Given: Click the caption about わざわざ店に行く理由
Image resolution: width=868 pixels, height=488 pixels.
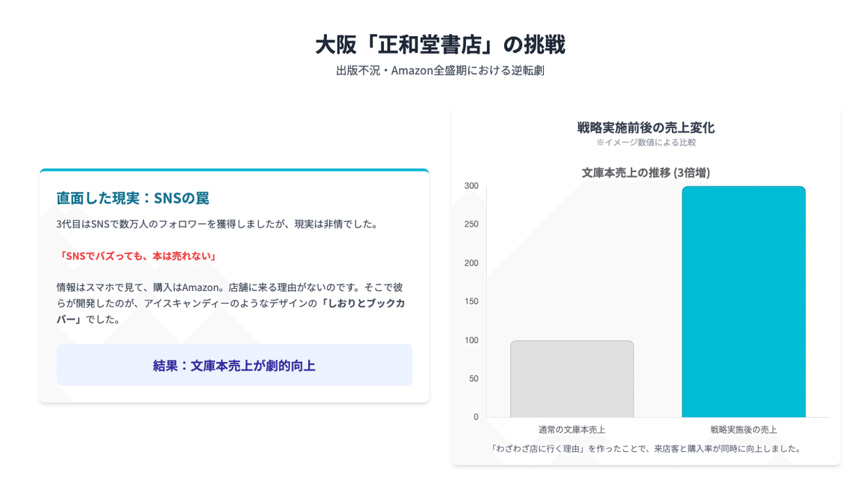Looking at the screenshot, I should pyautogui.click(x=646, y=447).
